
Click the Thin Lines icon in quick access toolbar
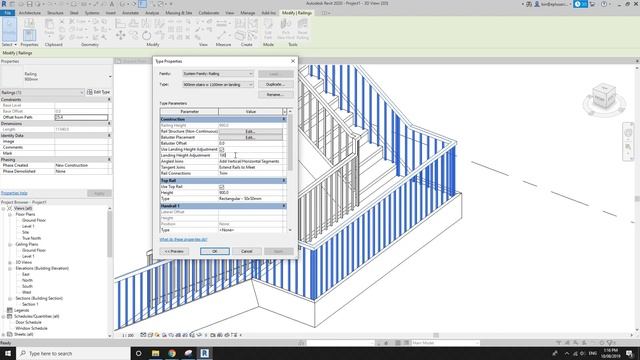[x=142, y=4]
